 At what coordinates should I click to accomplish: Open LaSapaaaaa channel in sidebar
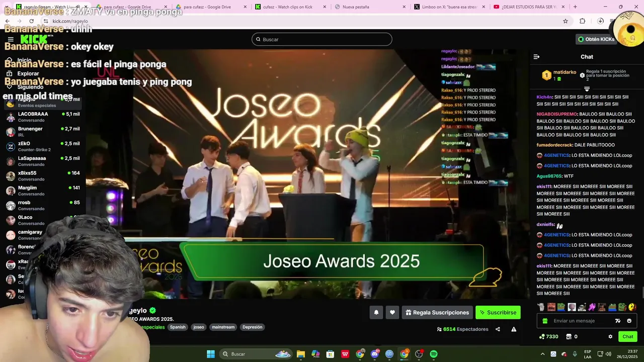43,161
